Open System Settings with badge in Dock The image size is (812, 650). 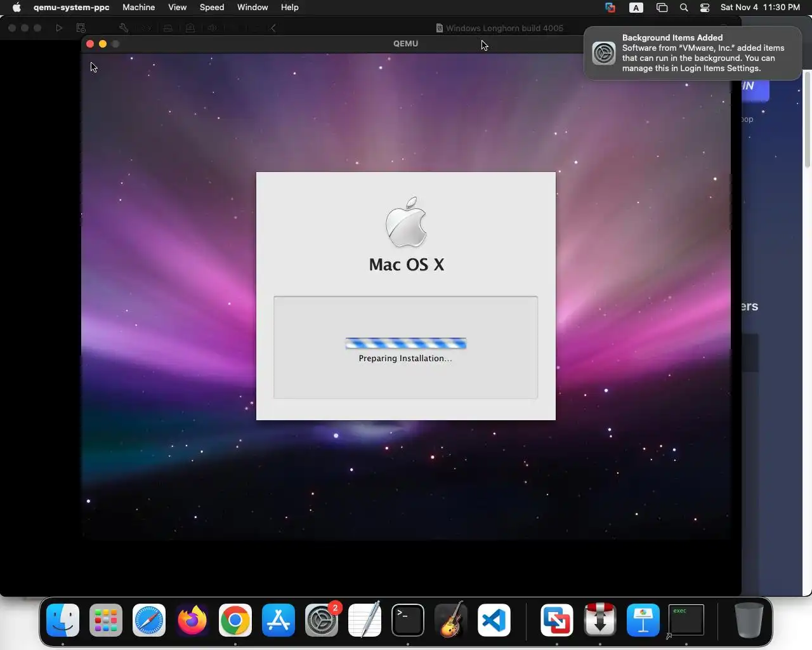pos(322,620)
